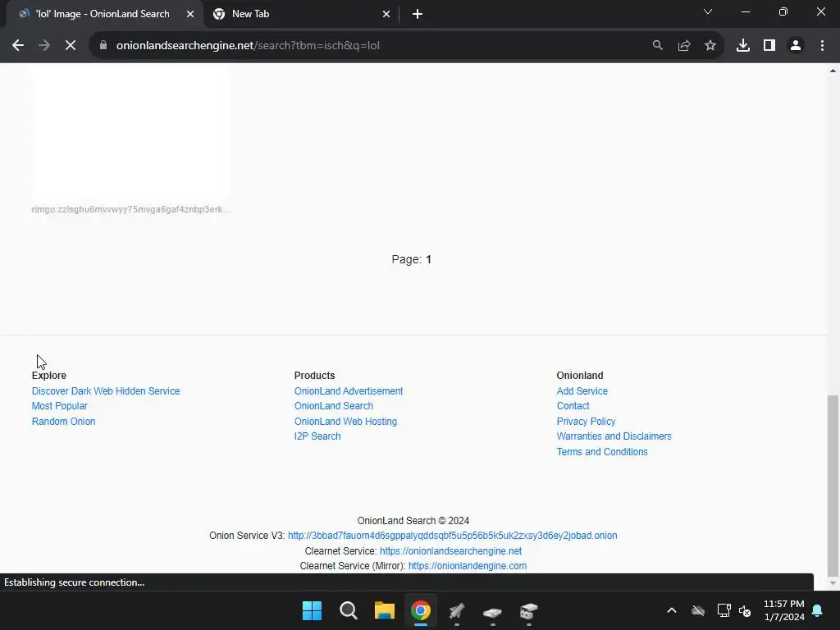Open Windows taskbar search

(348, 610)
